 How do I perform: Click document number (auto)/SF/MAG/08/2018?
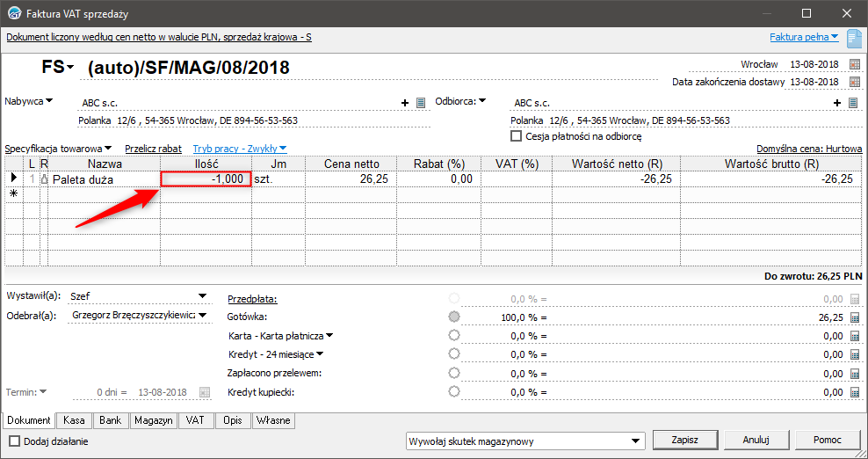[188, 68]
